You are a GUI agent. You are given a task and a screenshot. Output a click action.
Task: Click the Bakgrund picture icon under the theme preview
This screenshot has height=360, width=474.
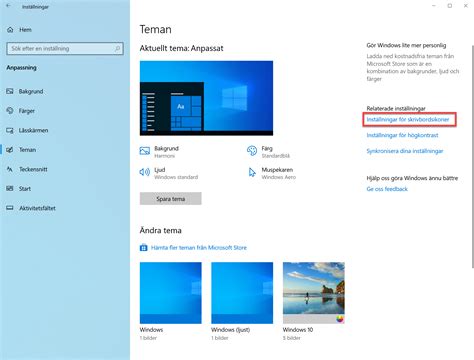pos(145,151)
